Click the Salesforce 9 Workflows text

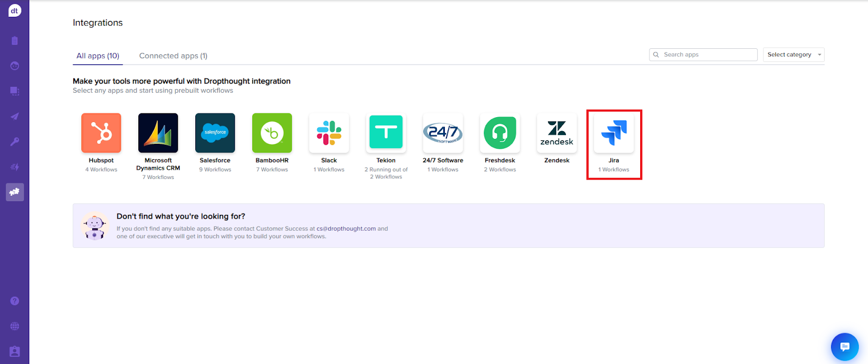click(x=215, y=170)
